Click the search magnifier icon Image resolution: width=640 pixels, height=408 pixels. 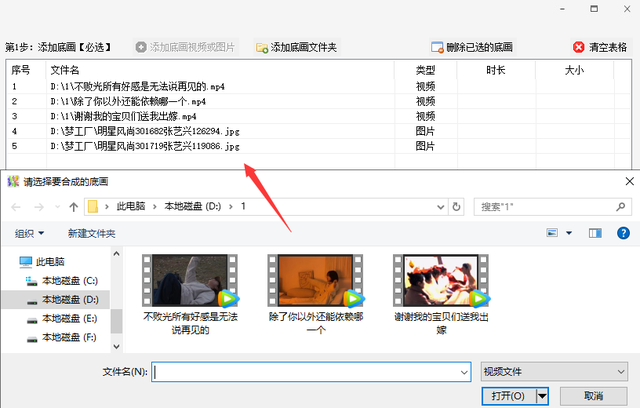pos(621,207)
